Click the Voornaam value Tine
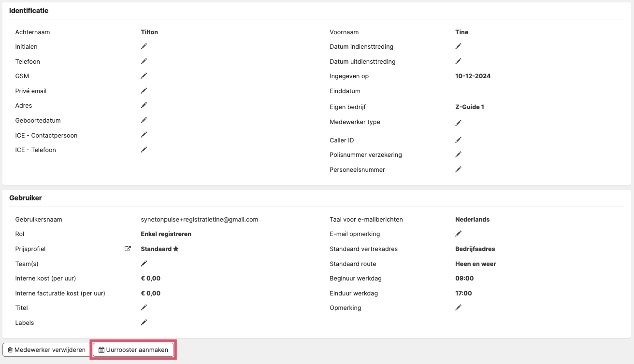 click(x=462, y=32)
